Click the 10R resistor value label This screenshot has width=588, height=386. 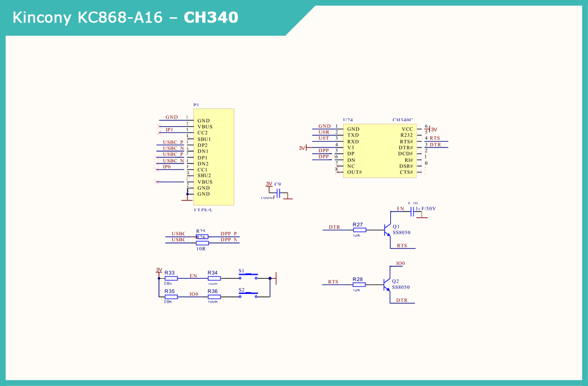click(x=201, y=249)
